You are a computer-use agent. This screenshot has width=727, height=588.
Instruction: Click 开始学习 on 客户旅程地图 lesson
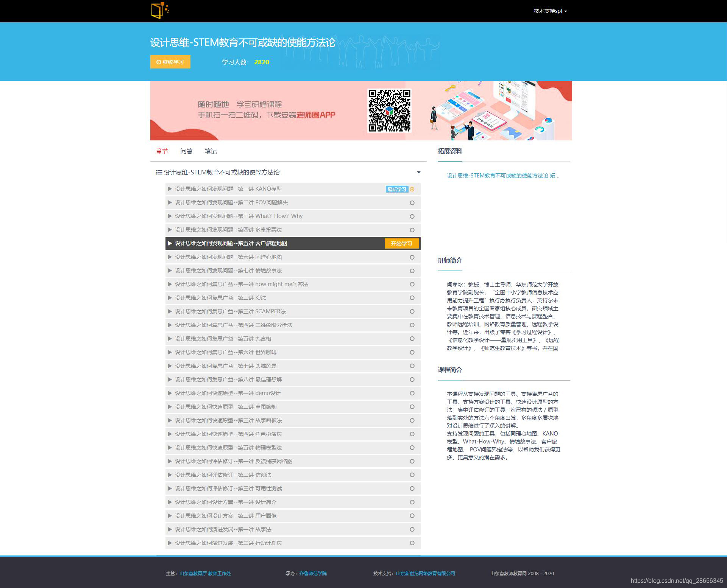401,244
